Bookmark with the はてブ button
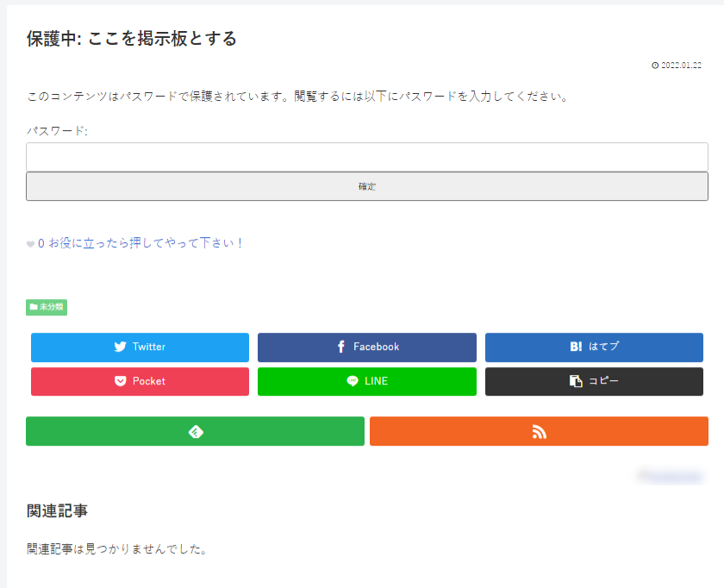 [594, 347]
